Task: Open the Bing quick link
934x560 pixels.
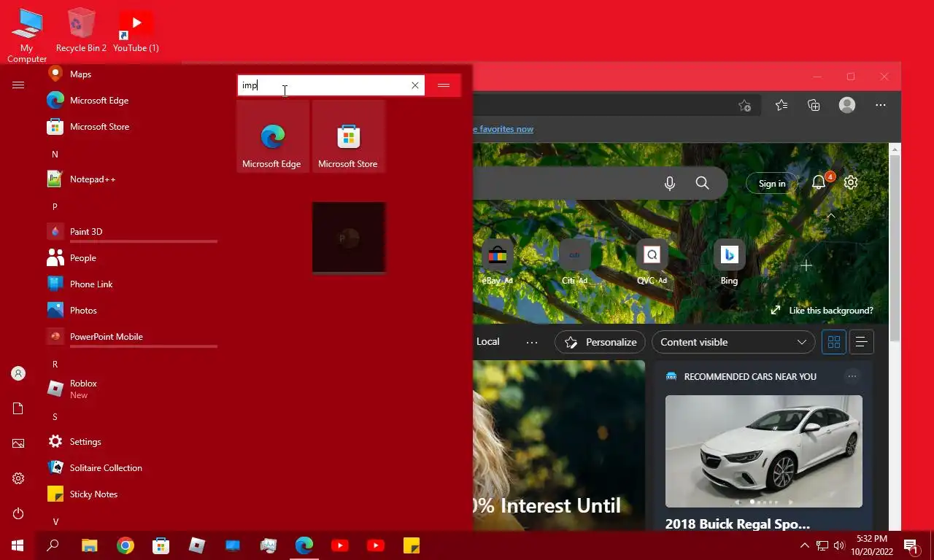Action: pos(729,262)
